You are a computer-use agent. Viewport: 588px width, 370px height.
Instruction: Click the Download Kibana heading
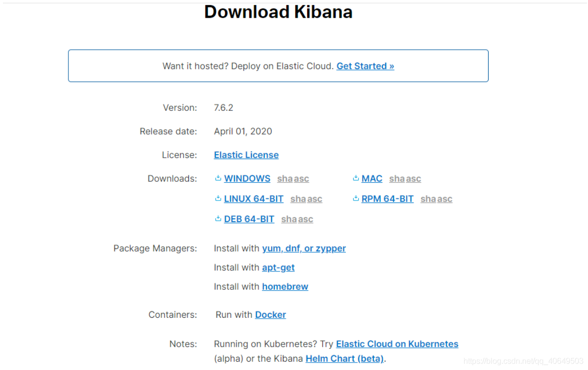[x=278, y=12]
